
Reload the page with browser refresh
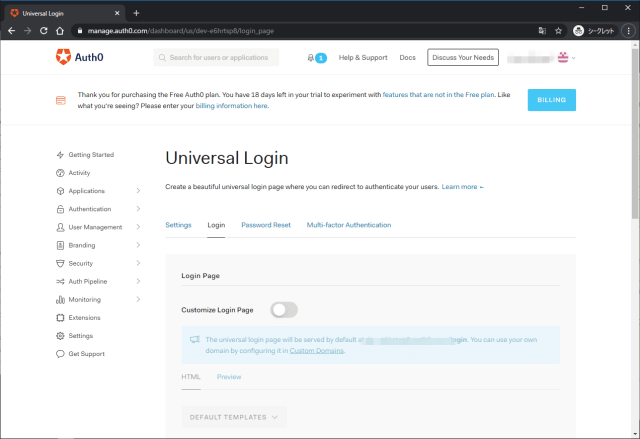pos(44,31)
